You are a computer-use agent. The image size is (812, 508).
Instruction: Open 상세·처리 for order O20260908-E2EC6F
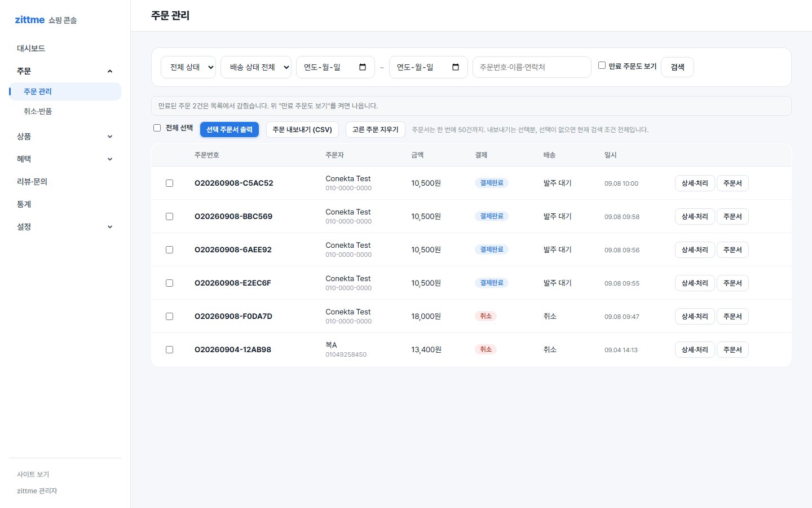click(695, 283)
